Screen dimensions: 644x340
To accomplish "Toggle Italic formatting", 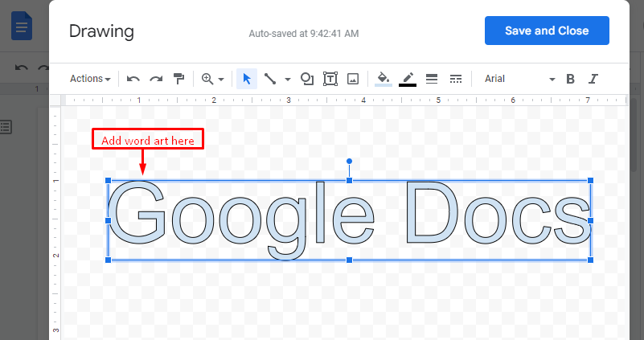I will (593, 79).
